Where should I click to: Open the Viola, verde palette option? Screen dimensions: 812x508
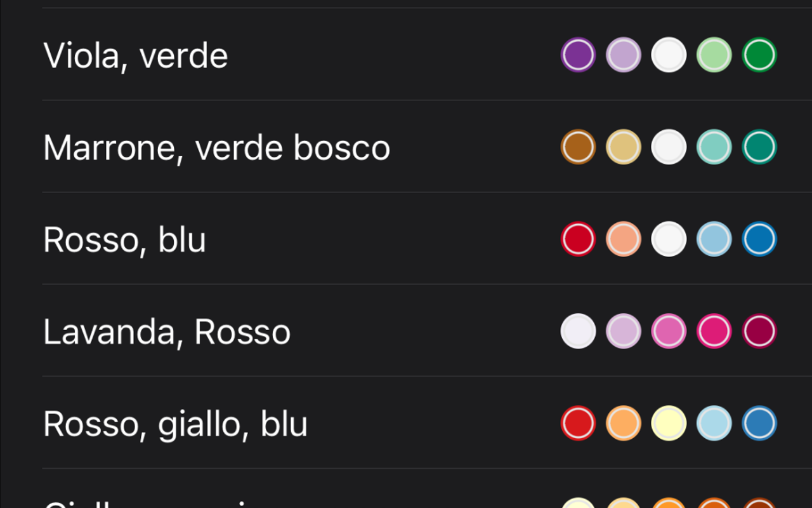(136, 55)
